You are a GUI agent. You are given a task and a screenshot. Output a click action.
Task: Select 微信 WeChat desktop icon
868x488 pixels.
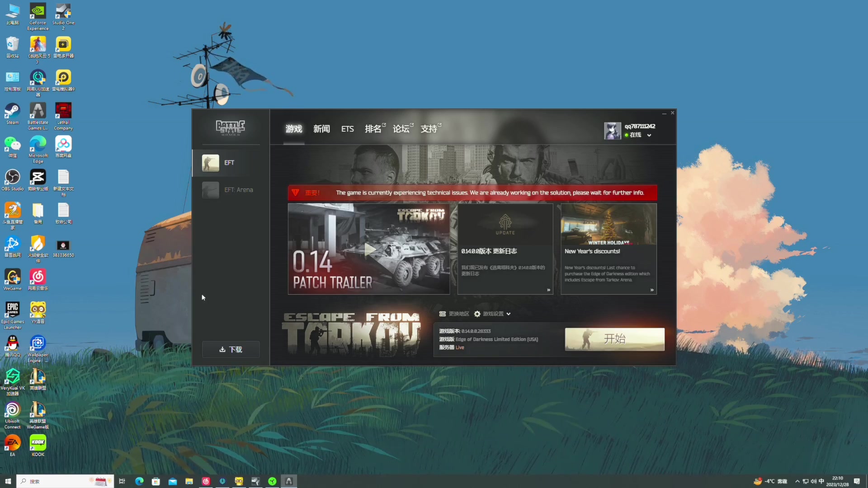[13, 147]
